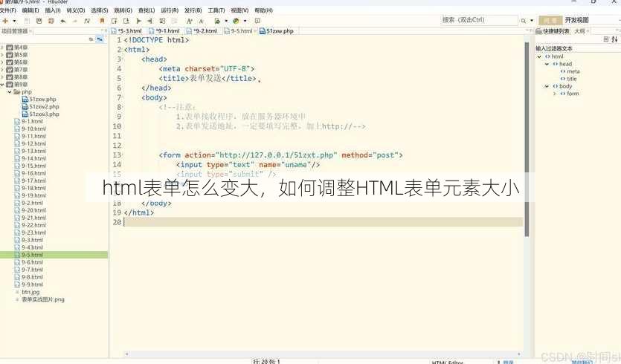The width and height of the screenshot is (621, 364).
Task: Click the search (双击Ctrl) input field
Action: [x=479, y=20]
